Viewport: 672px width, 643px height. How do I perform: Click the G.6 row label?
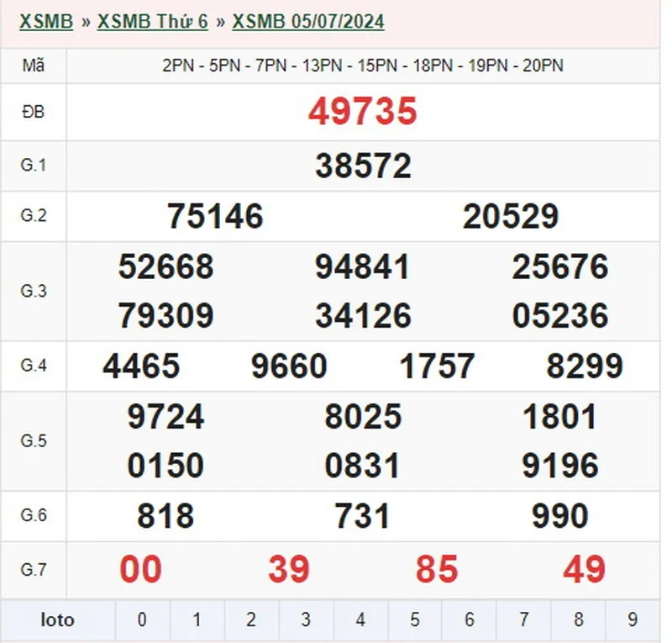click(x=34, y=514)
